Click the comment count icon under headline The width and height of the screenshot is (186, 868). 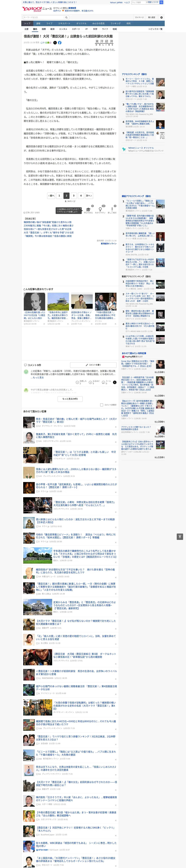(x=43, y=43)
